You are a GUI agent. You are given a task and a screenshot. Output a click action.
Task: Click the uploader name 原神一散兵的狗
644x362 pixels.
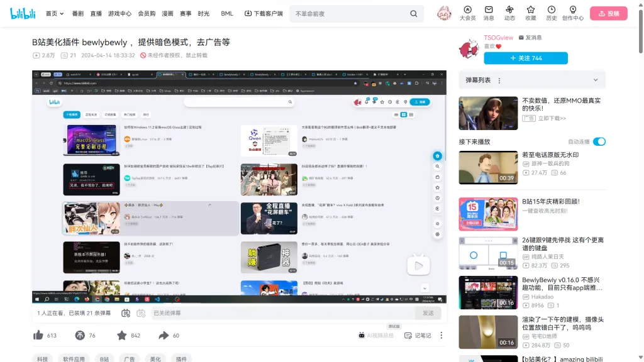coord(550,163)
